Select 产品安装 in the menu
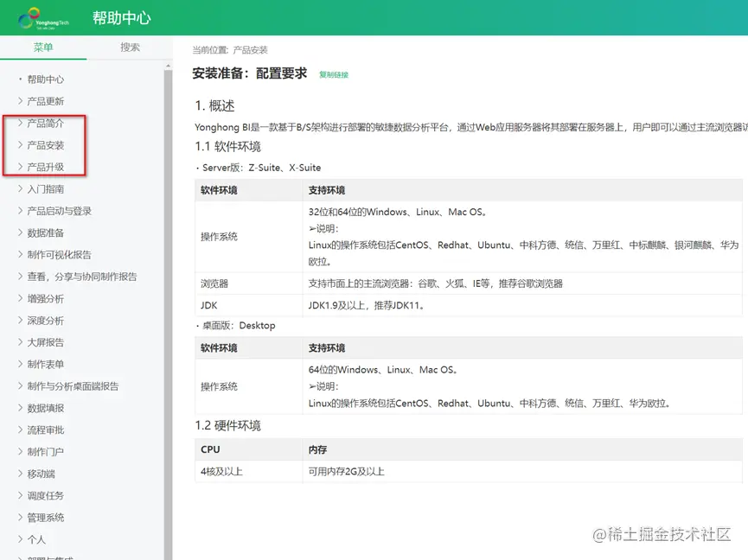Viewport: 748px width, 560px height. [x=45, y=145]
